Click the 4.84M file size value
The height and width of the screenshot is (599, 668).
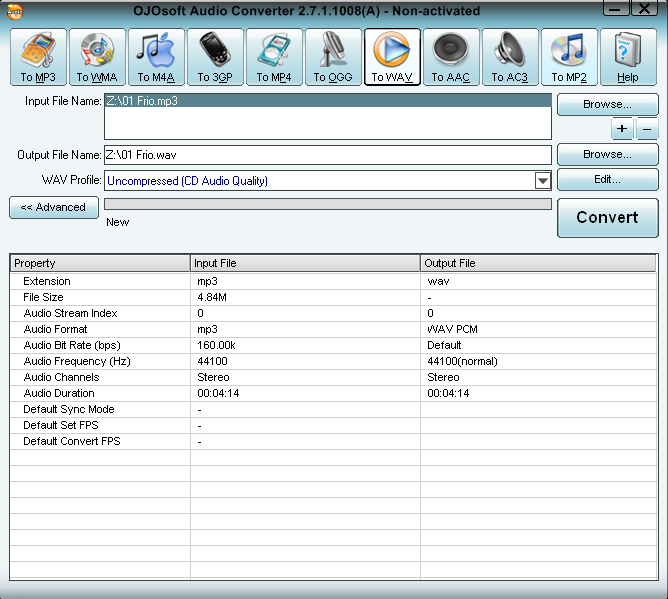(212, 297)
